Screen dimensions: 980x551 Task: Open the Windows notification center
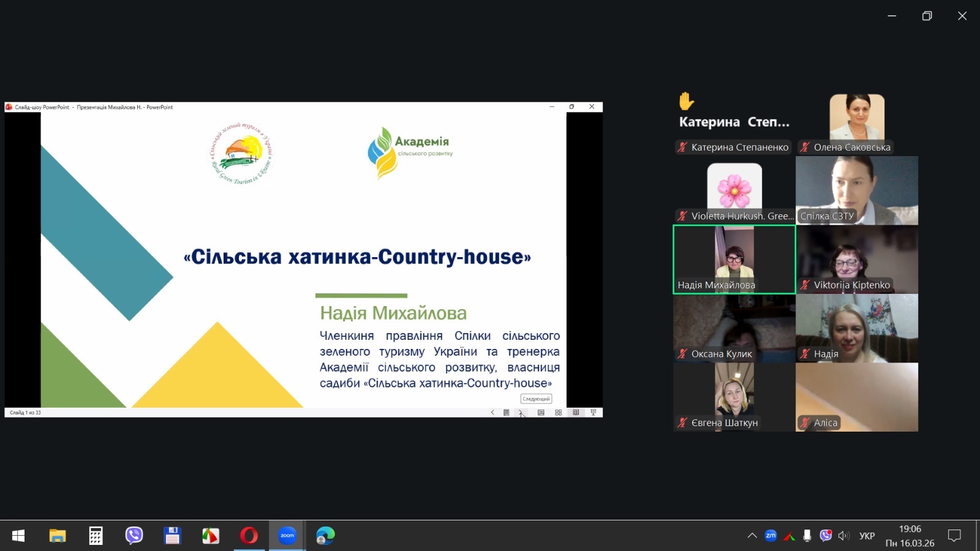pos(954,536)
